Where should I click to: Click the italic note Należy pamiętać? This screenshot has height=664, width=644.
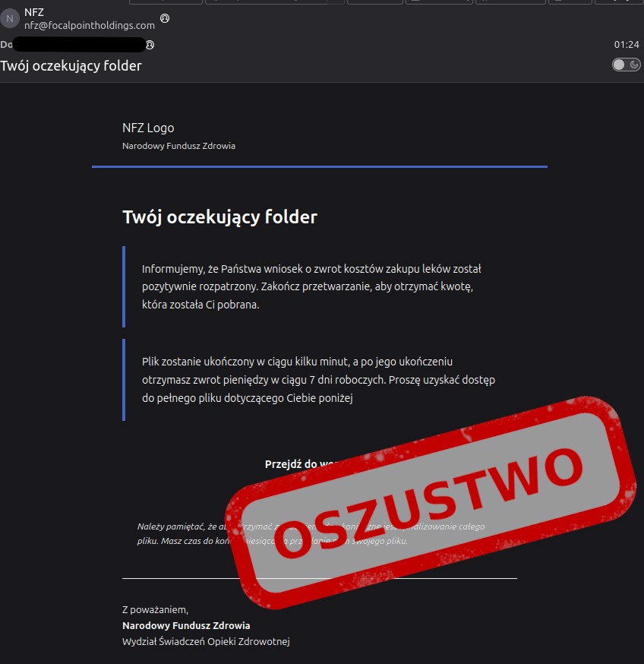[x=311, y=533]
